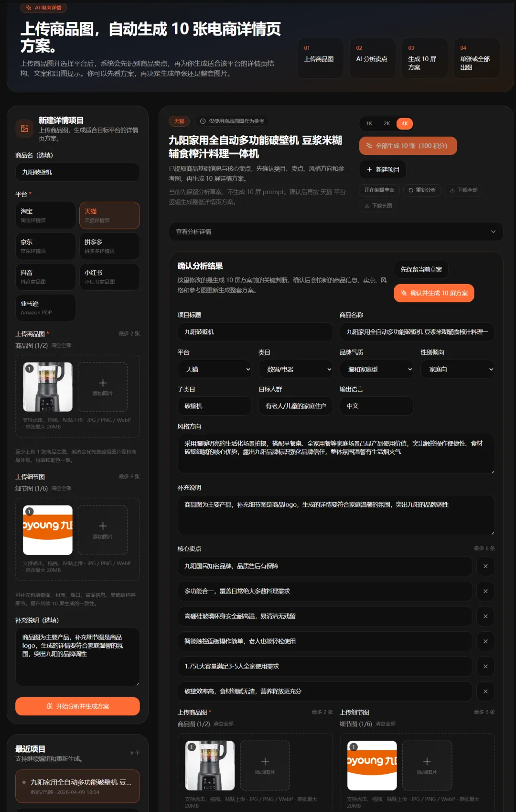Click 确认并生成 10 屏方案 button
The width and height of the screenshot is (516, 812).
434,293
